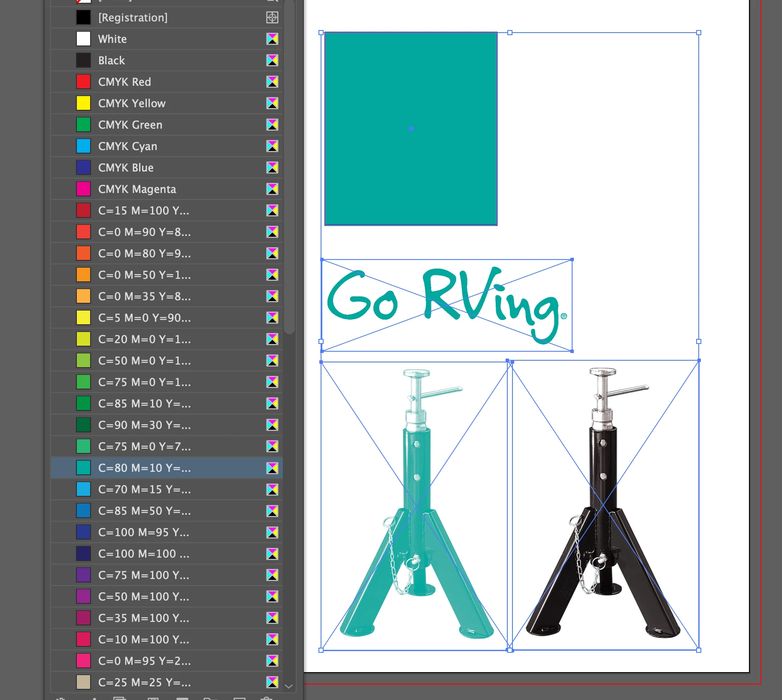Click process icon on C=5 M=0 row

(x=272, y=318)
